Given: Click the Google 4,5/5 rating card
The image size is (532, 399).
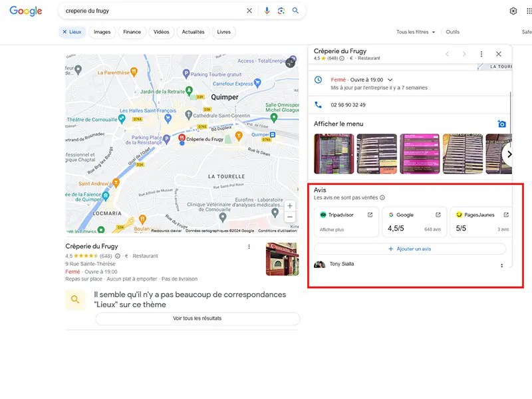Looking at the screenshot, I should [414, 222].
